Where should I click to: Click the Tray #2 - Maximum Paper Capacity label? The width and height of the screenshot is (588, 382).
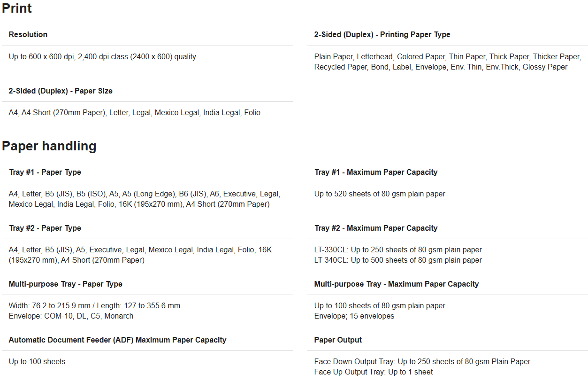(x=376, y=228)
